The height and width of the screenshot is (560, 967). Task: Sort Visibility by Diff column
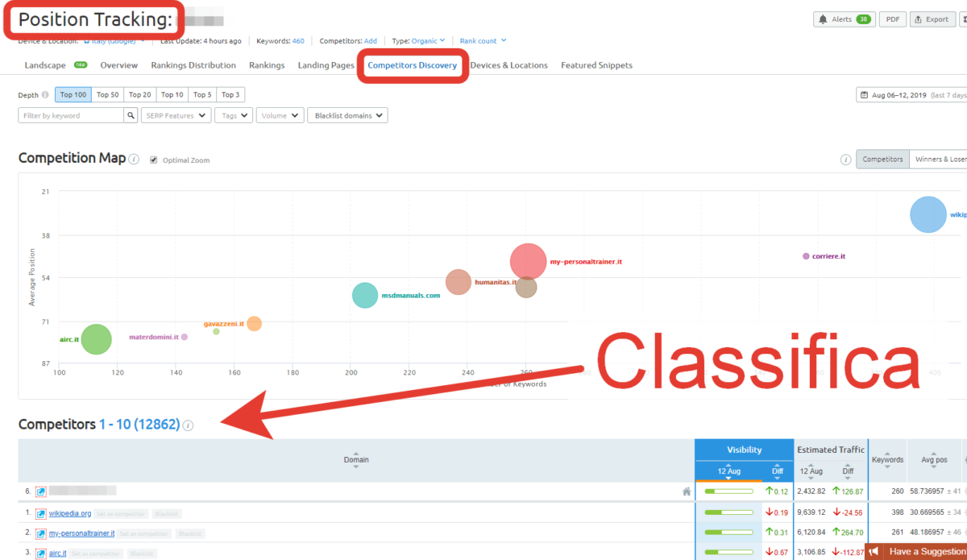click(x=777, y=471)
